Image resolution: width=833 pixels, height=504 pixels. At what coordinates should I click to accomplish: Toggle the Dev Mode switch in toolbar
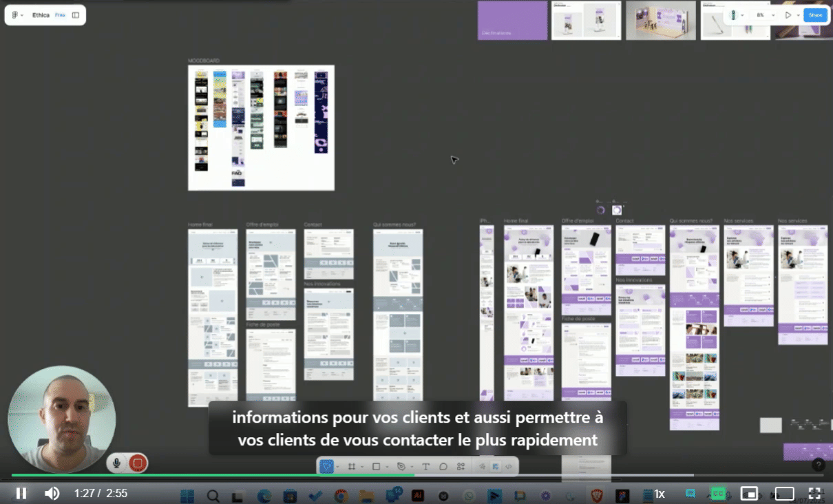tap(509, 466)
